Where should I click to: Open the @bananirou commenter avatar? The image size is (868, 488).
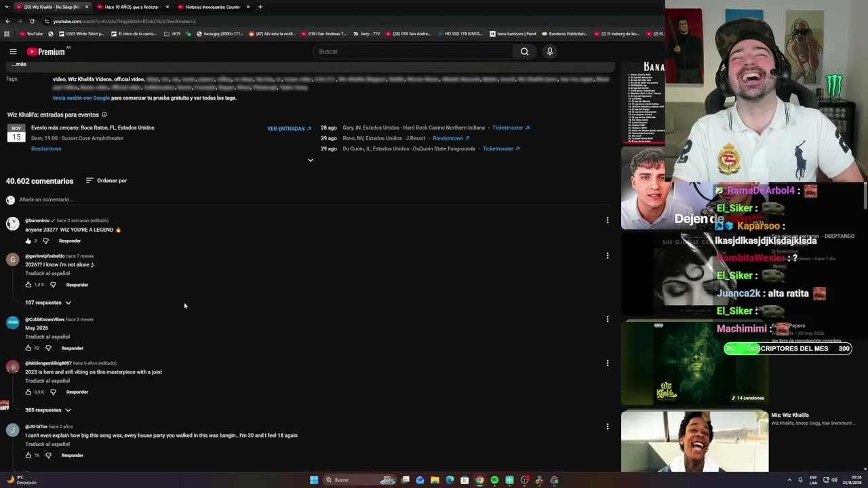(12, 224)
